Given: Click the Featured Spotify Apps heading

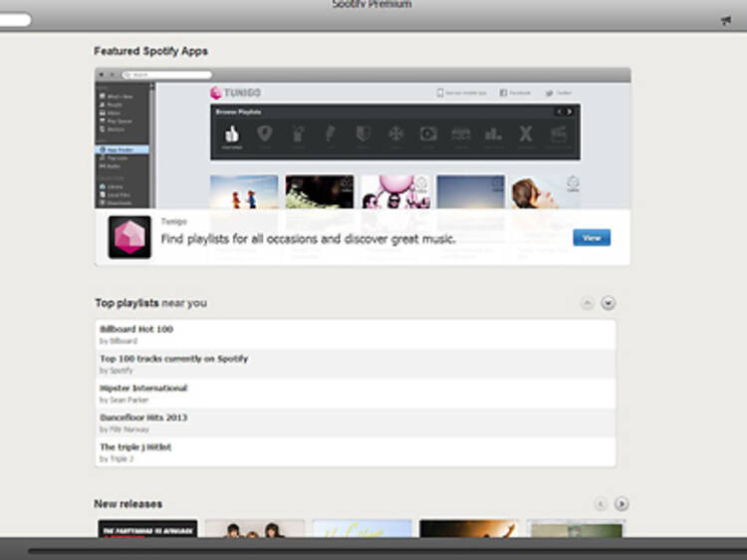Looking at the screenshot, I should click(x=150, y=51).
